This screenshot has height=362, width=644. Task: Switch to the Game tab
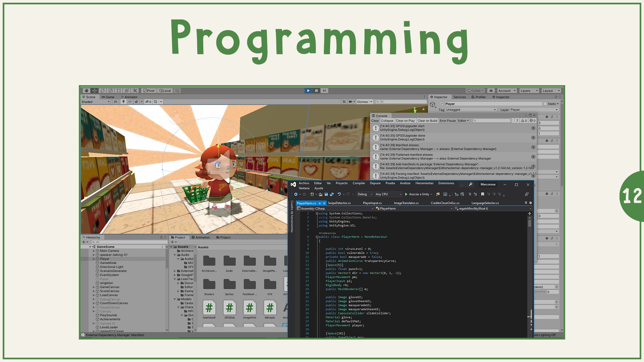108,97
